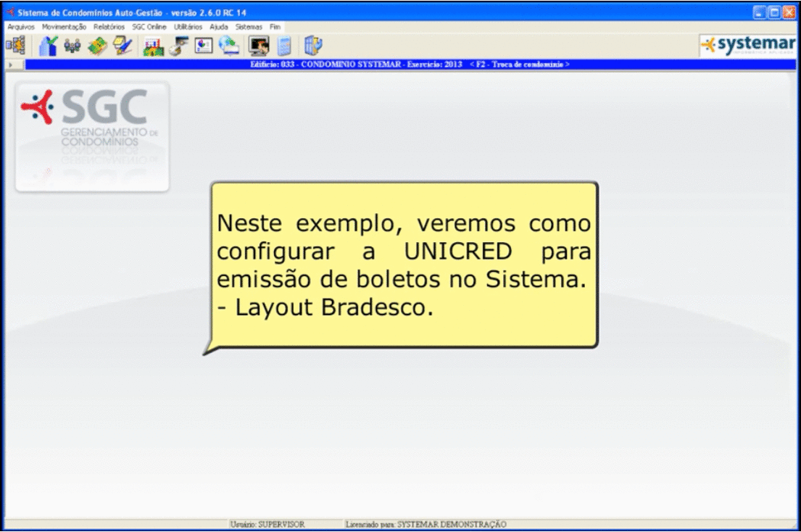Click the exit door icon
Screen dimensions: 801x532
[313, 46]
